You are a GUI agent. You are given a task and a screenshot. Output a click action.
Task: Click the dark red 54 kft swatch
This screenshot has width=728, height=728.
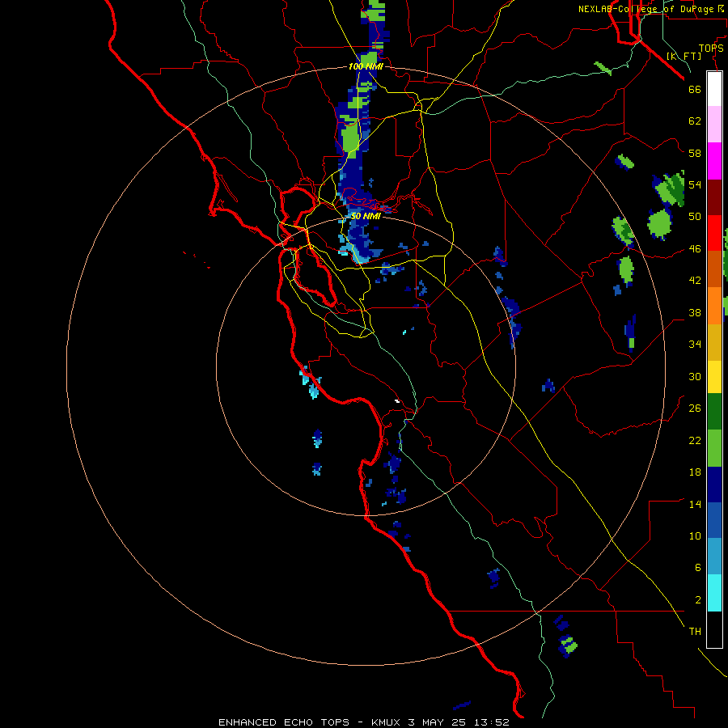(714, 197)
